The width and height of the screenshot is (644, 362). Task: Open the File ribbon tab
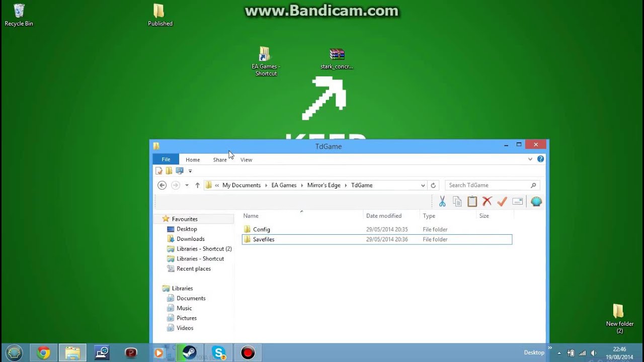[x=166, y=159]
